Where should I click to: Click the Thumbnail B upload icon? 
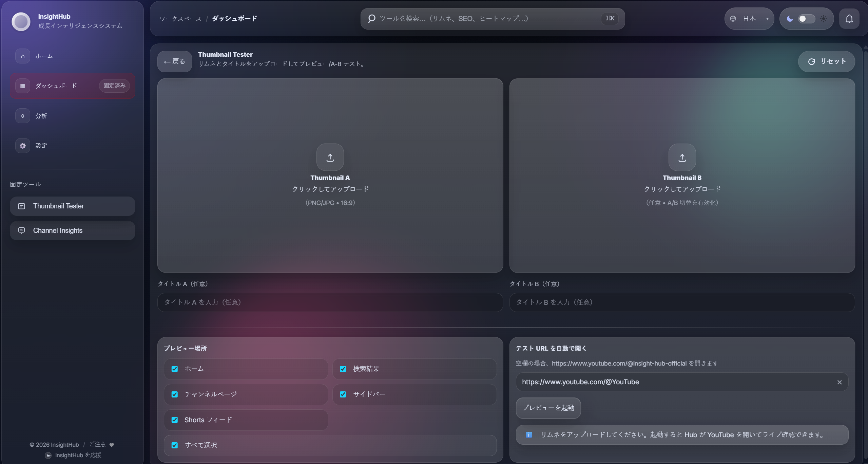[682, 157]
